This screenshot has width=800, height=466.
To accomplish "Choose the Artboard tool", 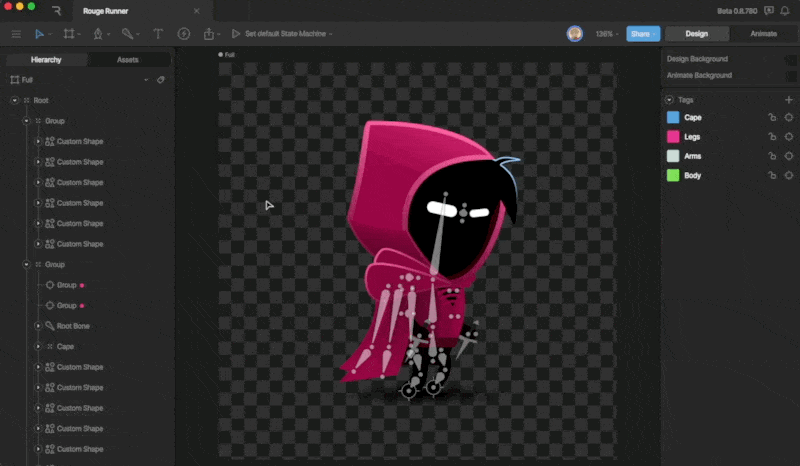I will pos(69,34).
